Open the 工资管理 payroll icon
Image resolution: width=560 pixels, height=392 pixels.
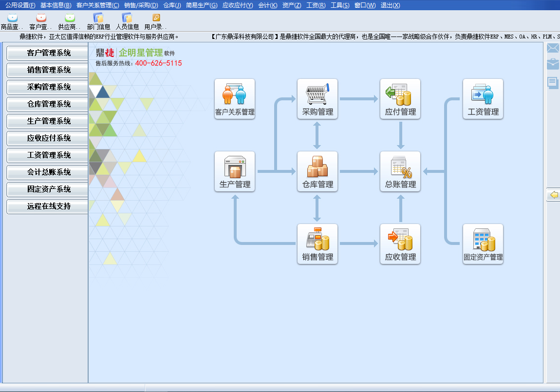pyautogui.click(x=483, y=99)
